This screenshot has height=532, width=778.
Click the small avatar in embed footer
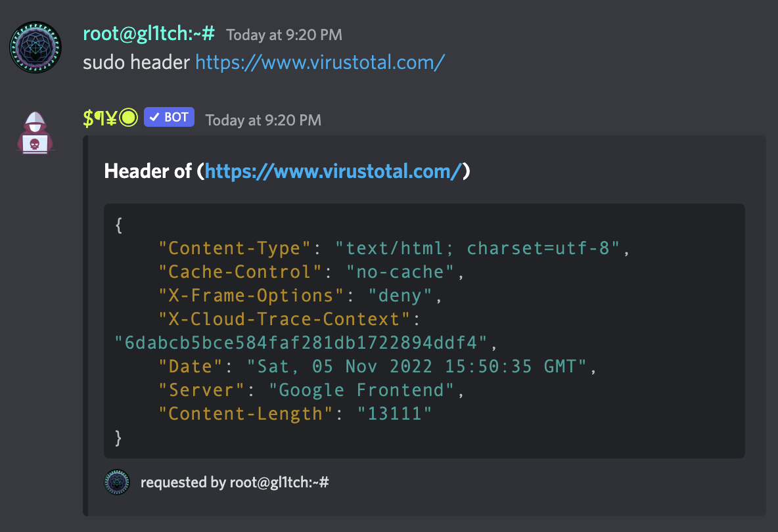click(117, 483)
